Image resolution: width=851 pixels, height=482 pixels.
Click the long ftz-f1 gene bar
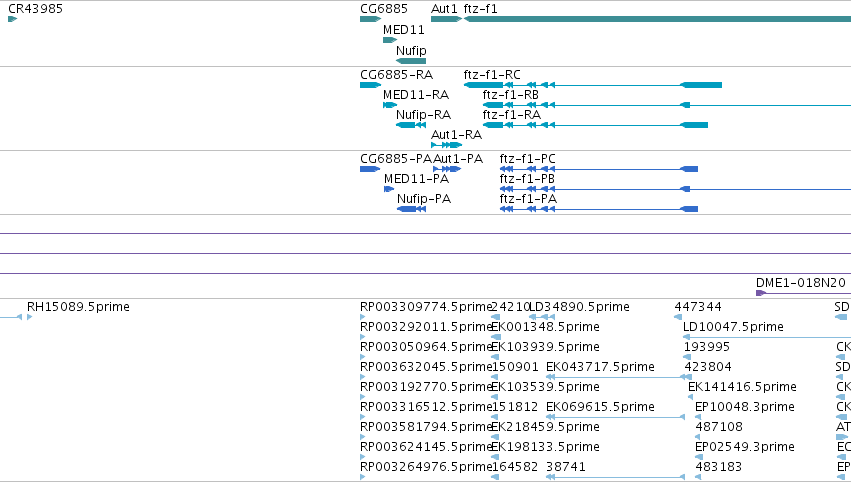point(657,19)
